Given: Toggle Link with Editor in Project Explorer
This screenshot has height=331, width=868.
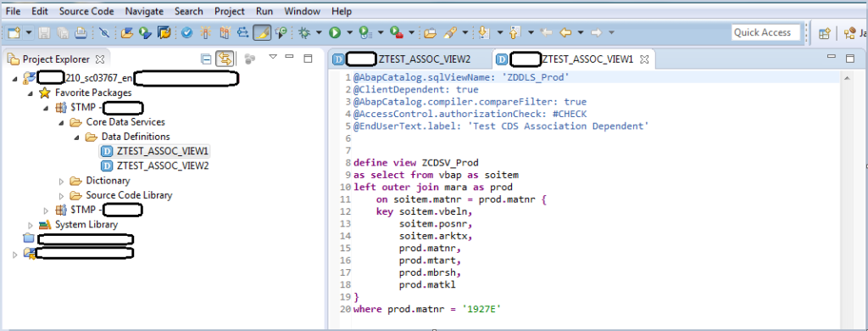Looking at the screenshot, I should click(224, 59).
